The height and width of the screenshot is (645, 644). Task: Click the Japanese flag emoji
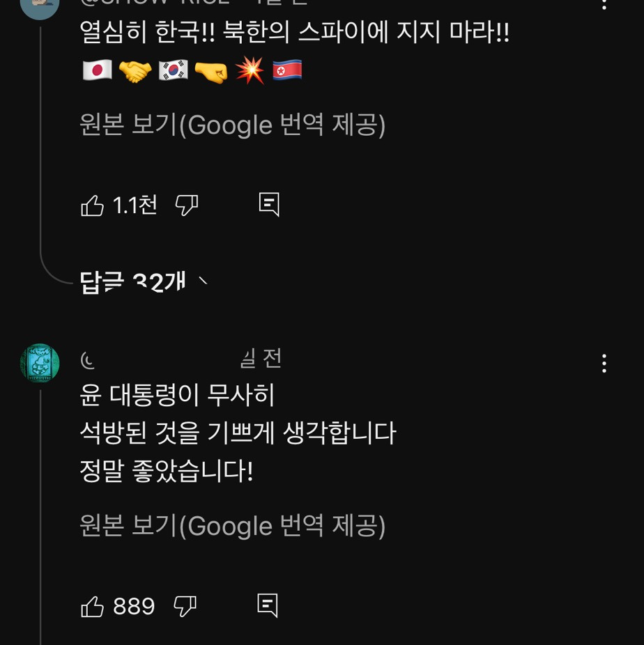coord(97,71)
